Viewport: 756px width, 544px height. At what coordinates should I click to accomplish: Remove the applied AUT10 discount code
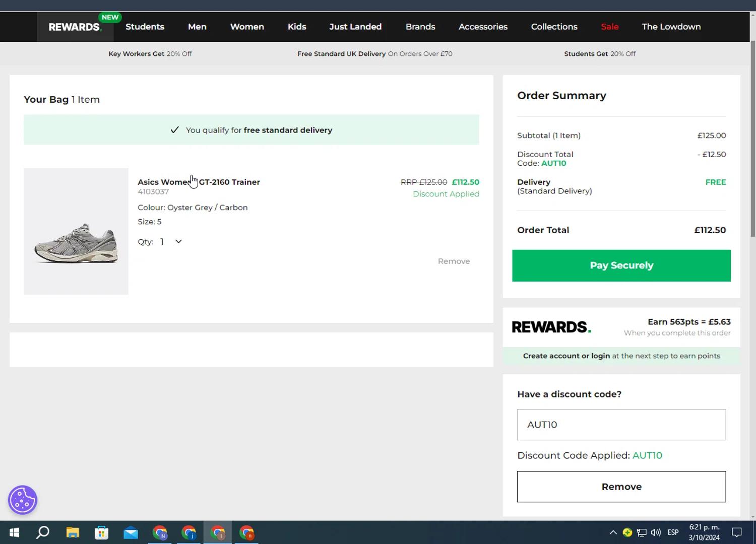pos(621,487)
